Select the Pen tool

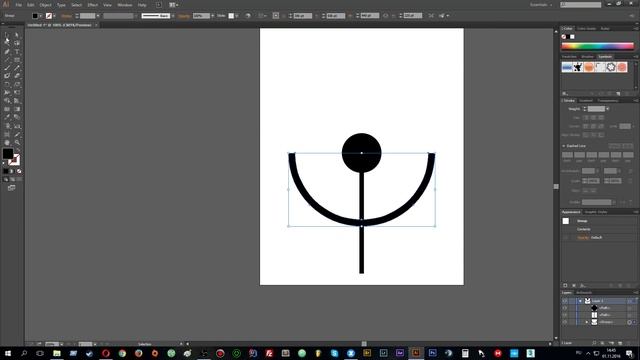[7, 51]
